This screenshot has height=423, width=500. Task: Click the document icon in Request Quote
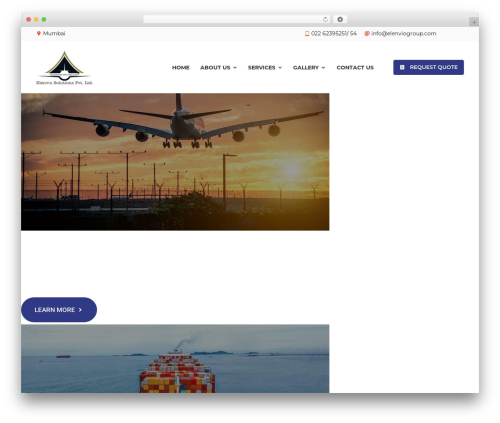402,67
